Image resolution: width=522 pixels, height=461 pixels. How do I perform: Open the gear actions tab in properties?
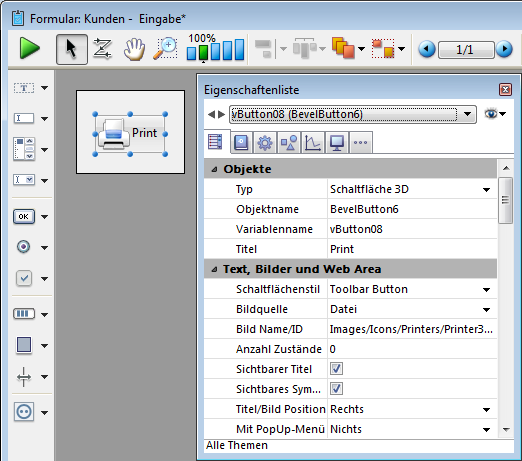click(x=265, y=143)
